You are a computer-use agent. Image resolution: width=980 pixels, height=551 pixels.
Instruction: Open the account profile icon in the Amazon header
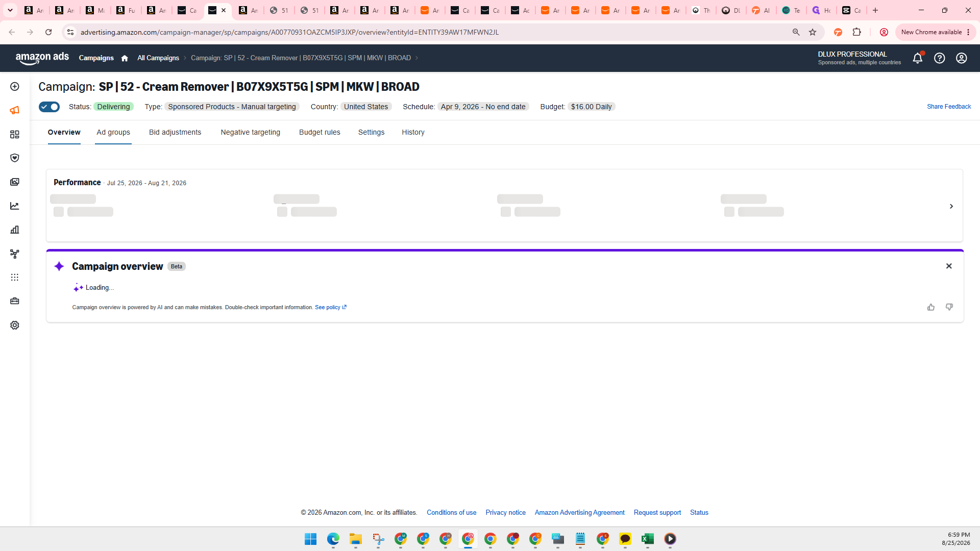click(962, 58)
